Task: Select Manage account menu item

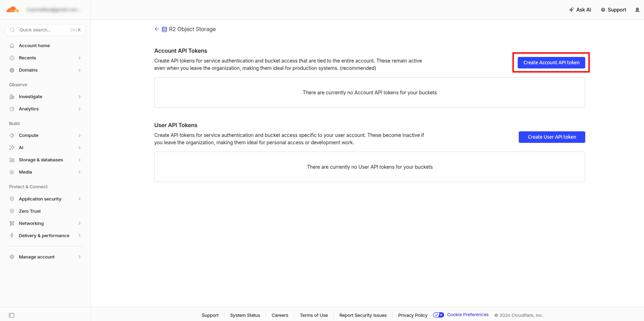Action: pyautogui.click(x=45, y=257)
